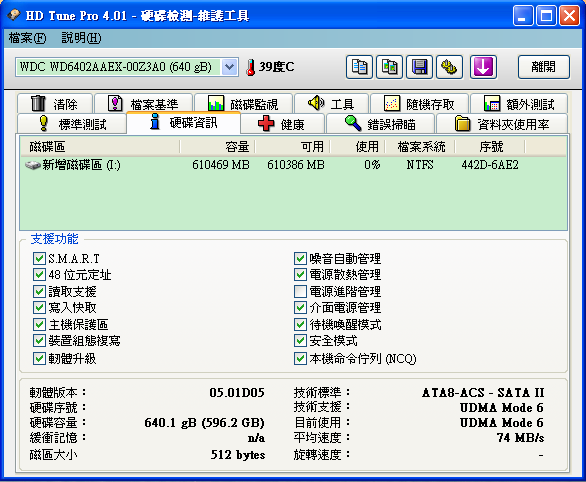
Task: Toggle the 讀取支援 checkbox
Action: point(39,291)
